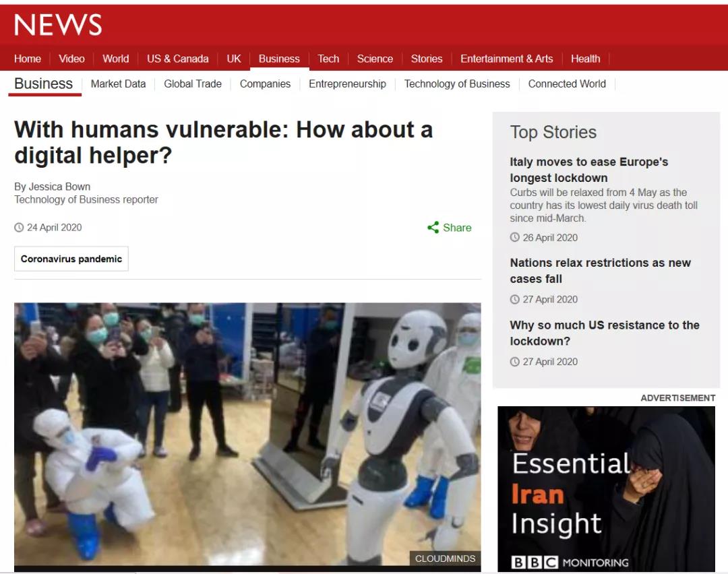728x574 pixels.
Task: Click the BBC Monitoring logo in the advertisement
Action: pyautogui.click(x=570, y=562)
